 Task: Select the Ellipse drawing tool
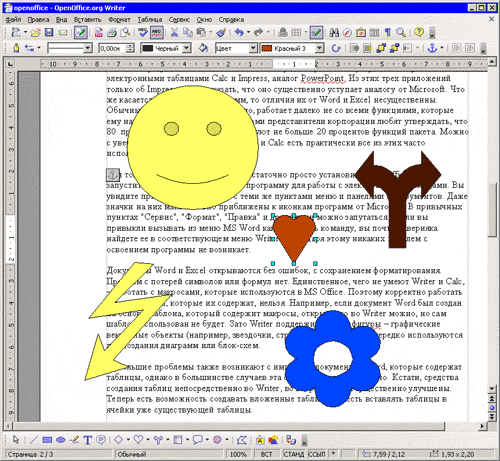click(x=60, y=440)
